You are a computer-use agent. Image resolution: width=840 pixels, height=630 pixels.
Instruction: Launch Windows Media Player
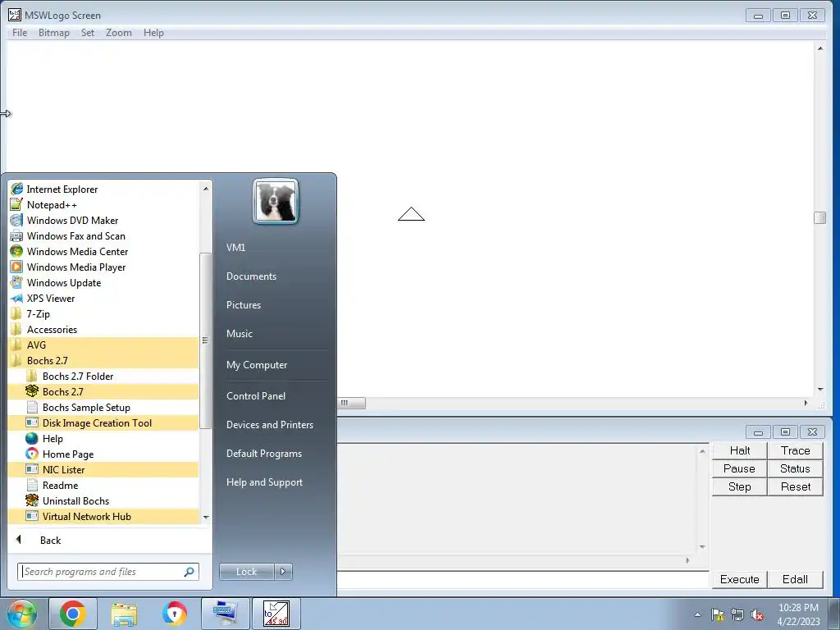(x=104, y=267)
